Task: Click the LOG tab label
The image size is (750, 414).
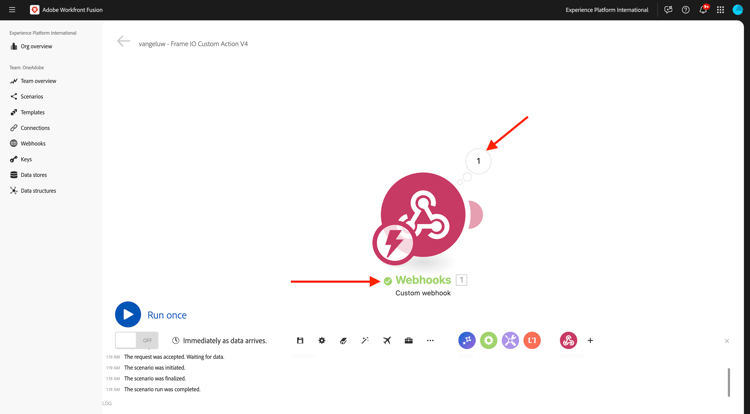Action: click(107, 403)
